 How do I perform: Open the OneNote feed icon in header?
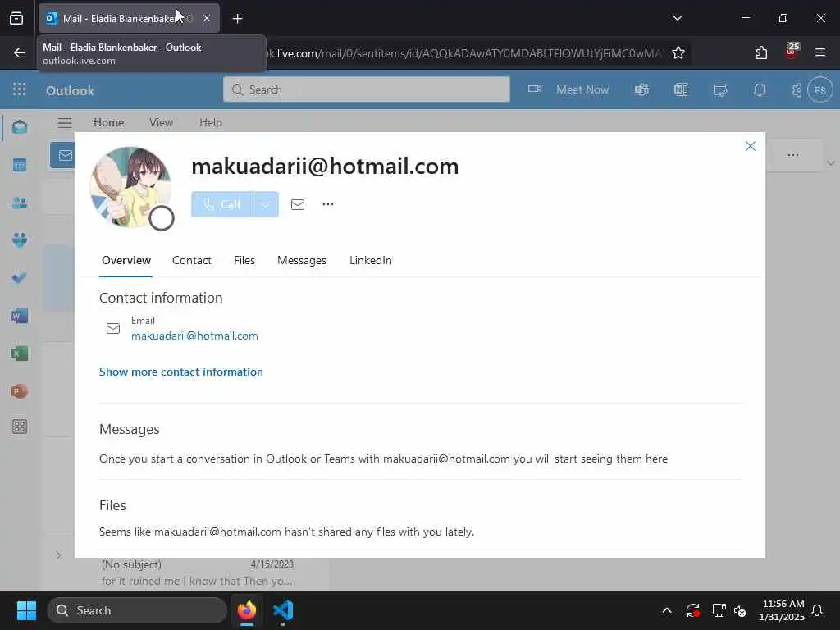point(681,89)
